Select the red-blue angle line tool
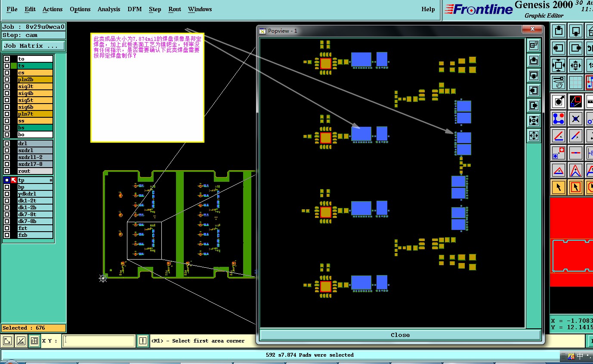593x364 pixels. tap(559, 136)
